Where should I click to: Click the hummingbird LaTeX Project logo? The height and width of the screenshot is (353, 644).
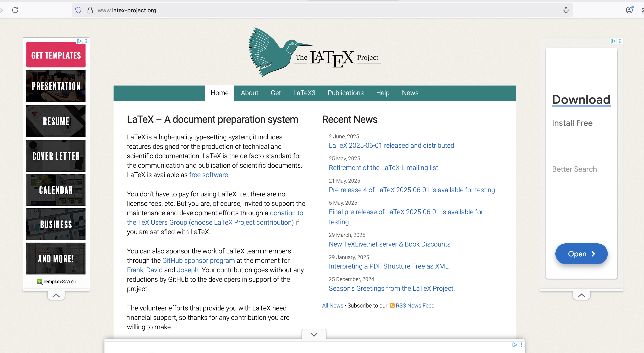click(314, 52)
